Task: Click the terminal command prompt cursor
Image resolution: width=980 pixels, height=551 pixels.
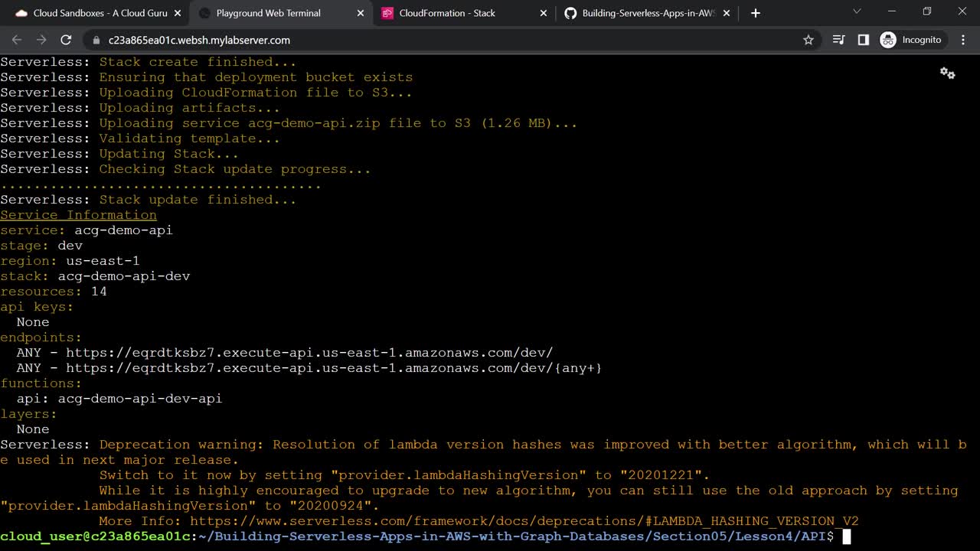Action: 846,536
